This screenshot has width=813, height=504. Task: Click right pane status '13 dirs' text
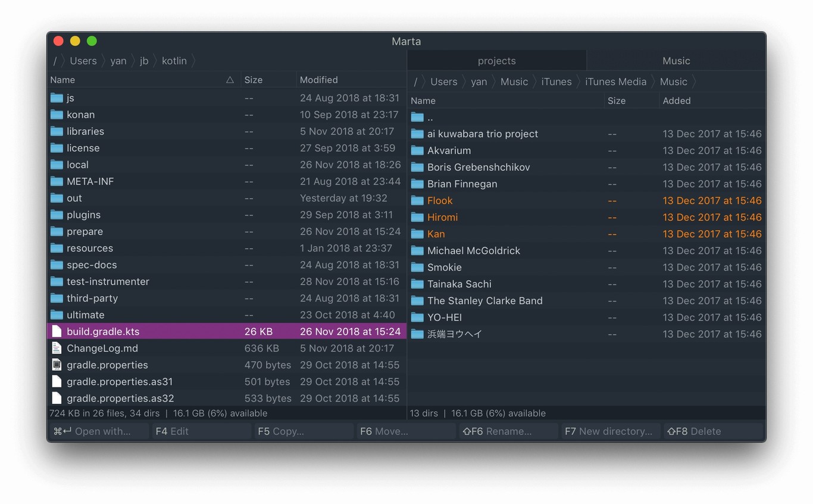click(424, 413)
